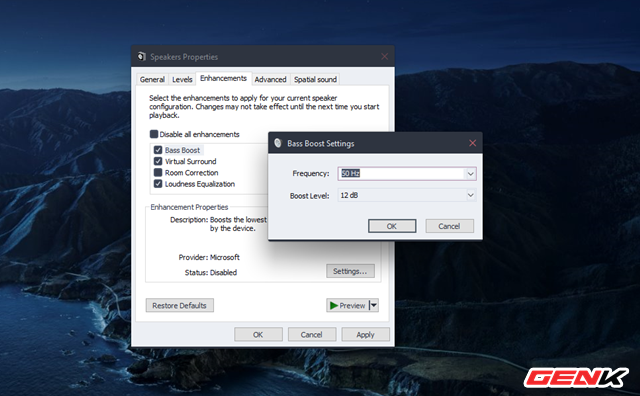Click the Frequency: label
640x396 pixels.
click(311, 174)
